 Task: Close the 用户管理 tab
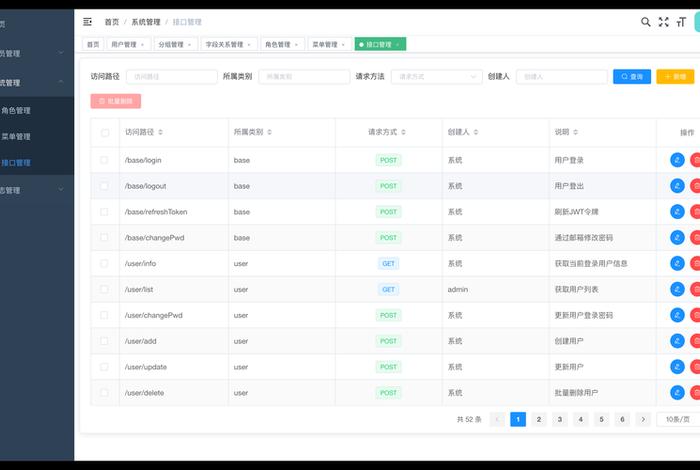(x=142, y=44)
